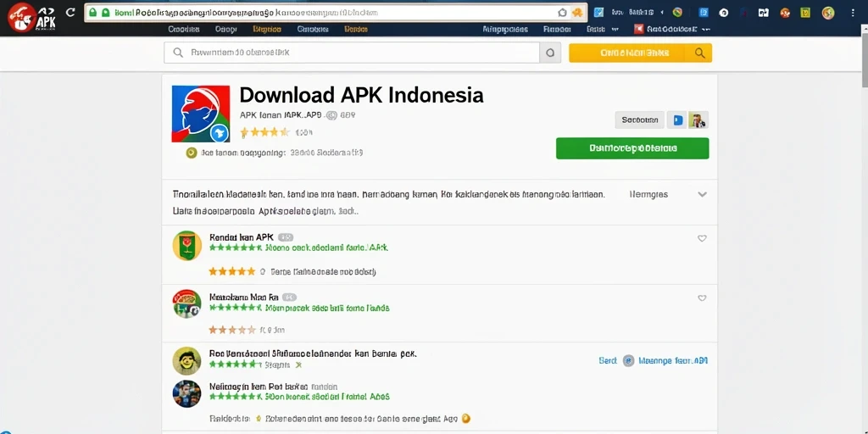
Task: Click the gray link beside description text
Action: coord(648,194)
